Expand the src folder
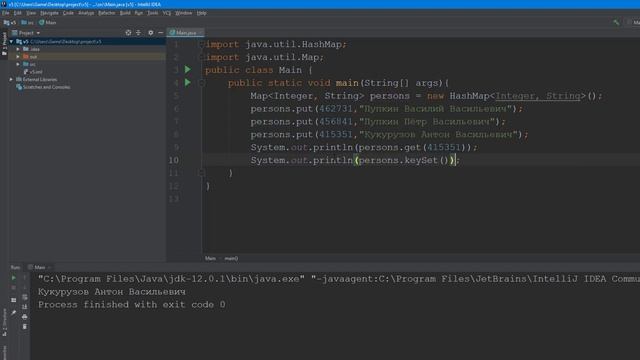The height and width of the screenshot is (360, 640). click(x=18, y=64)
